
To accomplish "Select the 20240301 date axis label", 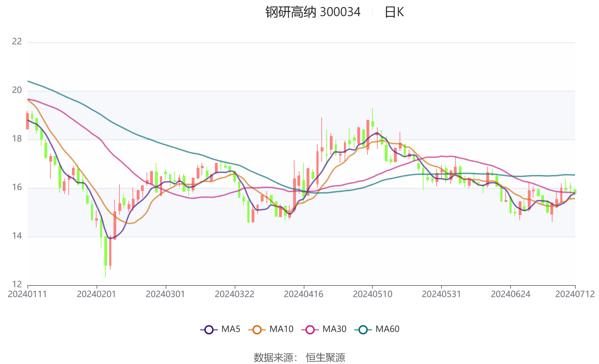I will (x=166, y=294).
